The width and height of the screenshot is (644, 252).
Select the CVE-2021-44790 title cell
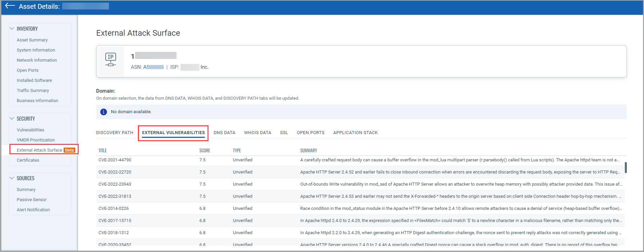click(115, 160)
